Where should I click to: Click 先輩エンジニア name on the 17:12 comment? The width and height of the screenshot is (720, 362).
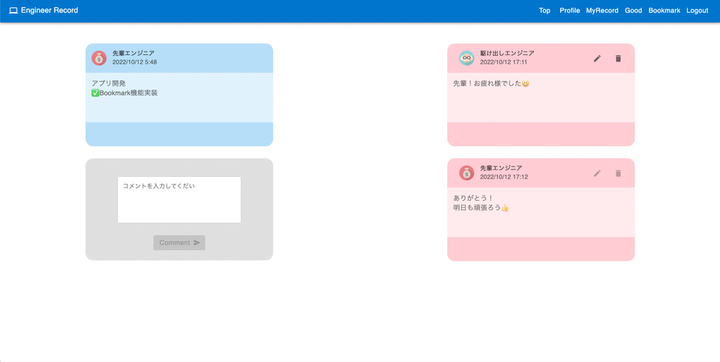point(501,168)
